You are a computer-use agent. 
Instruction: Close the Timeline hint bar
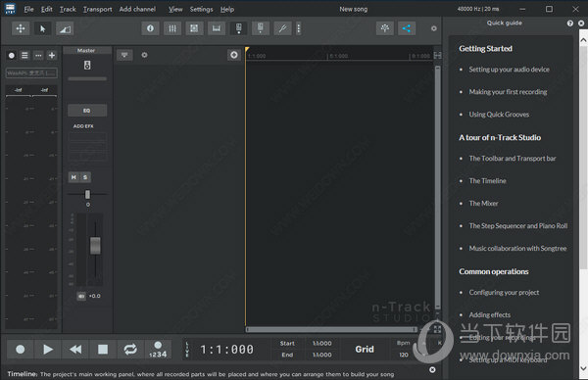pos(432,370)
